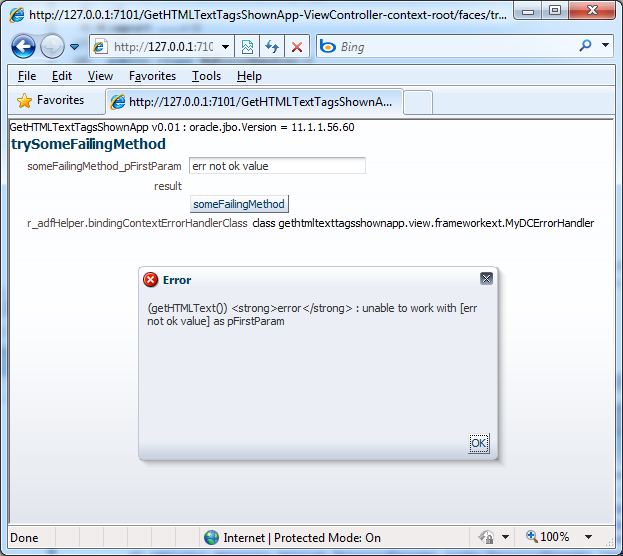Click the Refresh page icon
This screenshot has width=623, height=556.
(272, 47)
